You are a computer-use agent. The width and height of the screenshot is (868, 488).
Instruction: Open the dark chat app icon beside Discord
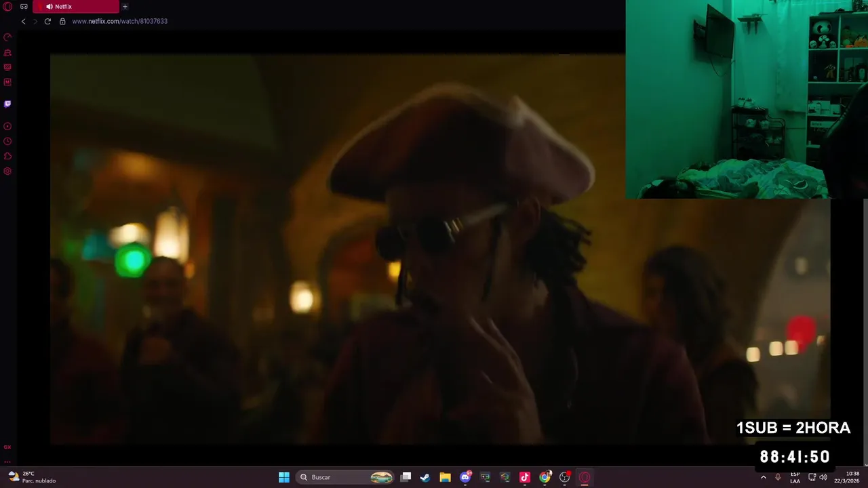485,477
